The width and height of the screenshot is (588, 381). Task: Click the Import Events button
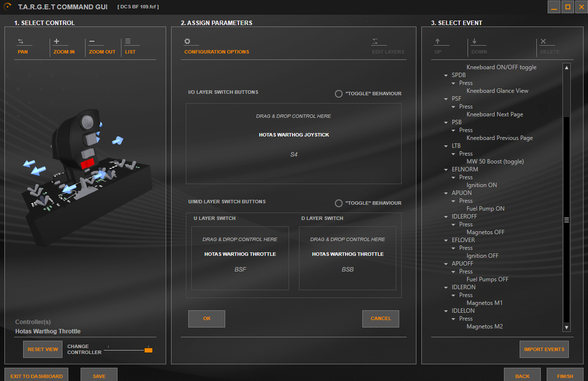[543, 349]
